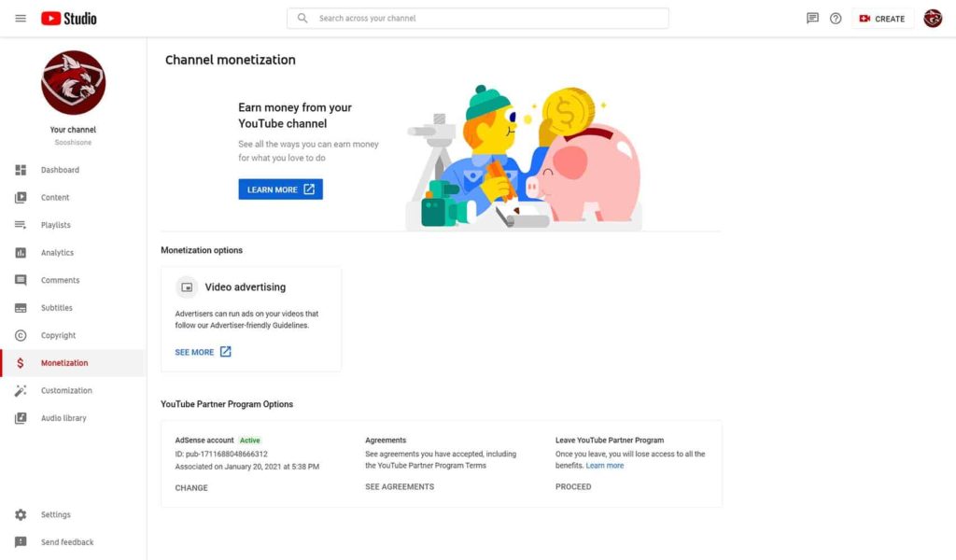The height and width of the screenshot is (560, 956).
Task: Click the green Active status badge
Action: (x=250, y=440)
